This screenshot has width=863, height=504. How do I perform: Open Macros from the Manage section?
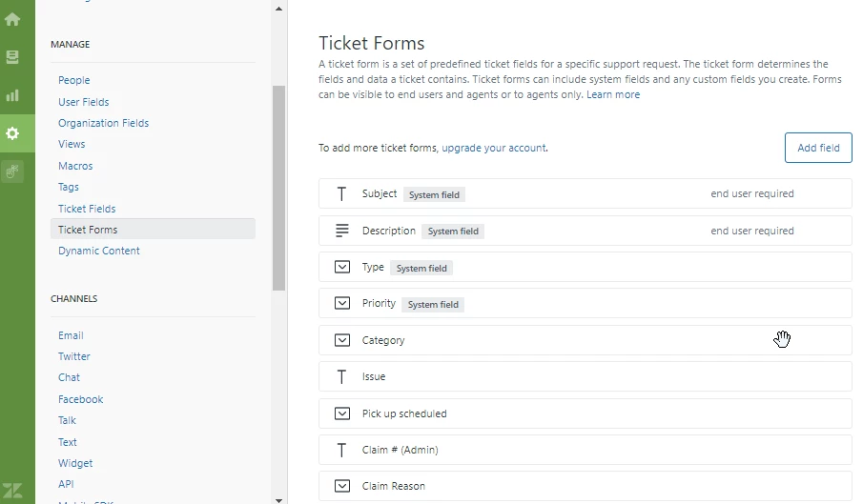(75, 166)
